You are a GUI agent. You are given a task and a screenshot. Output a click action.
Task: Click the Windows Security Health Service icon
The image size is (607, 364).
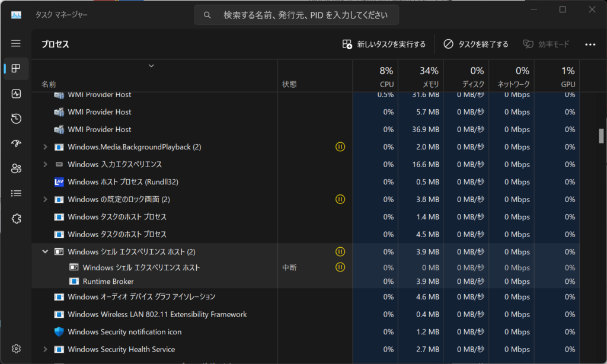pyautogui.click(x=59, y=349)
